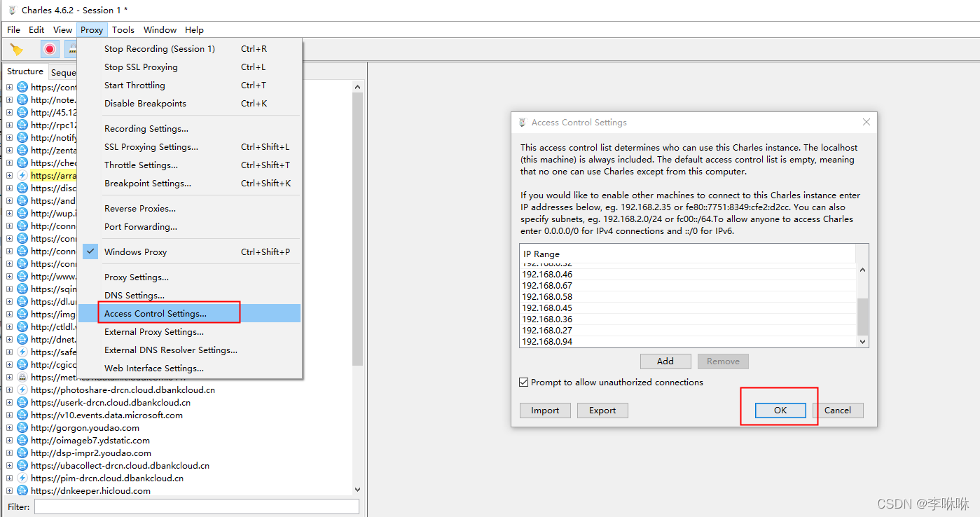Expand the pim-drcn.cloud.dbankcloud.cn tree node
The width and height of the screenshot is (980, 517).
tap(9, 478)
